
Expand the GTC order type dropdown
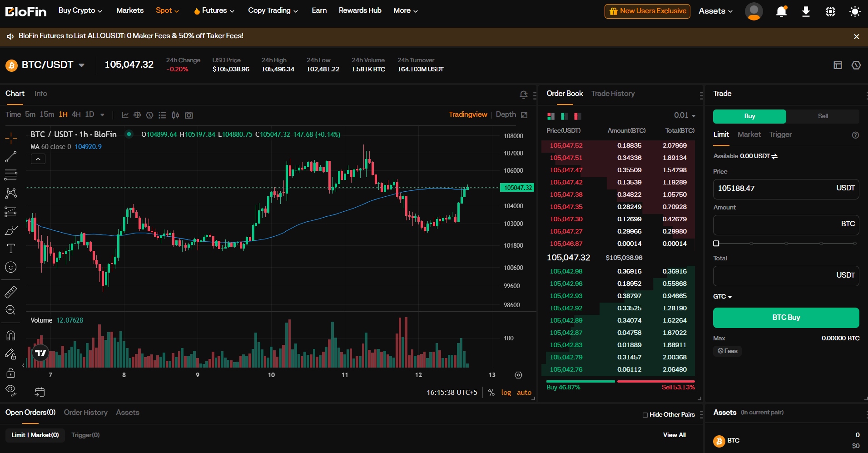[x=722, y=296]
